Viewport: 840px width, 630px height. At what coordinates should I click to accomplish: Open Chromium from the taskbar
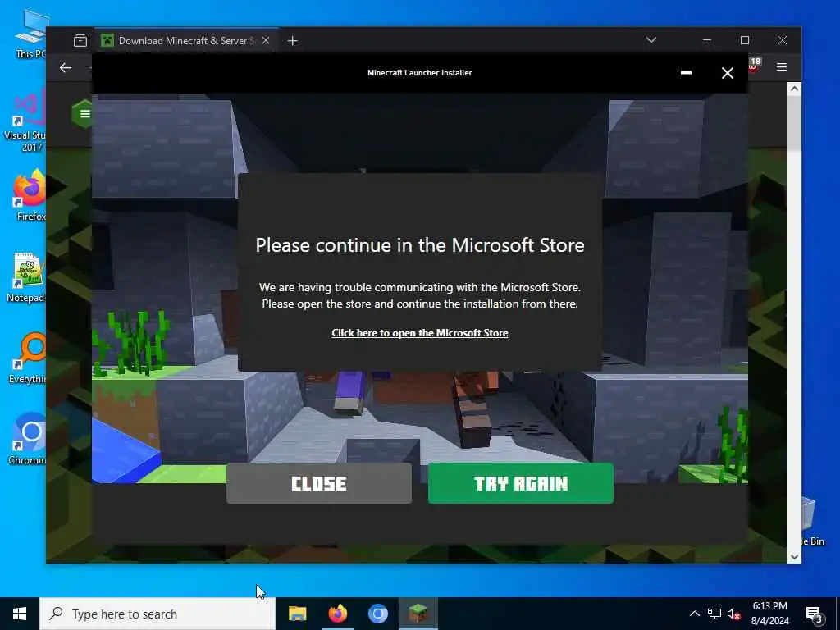coord(377,614)
